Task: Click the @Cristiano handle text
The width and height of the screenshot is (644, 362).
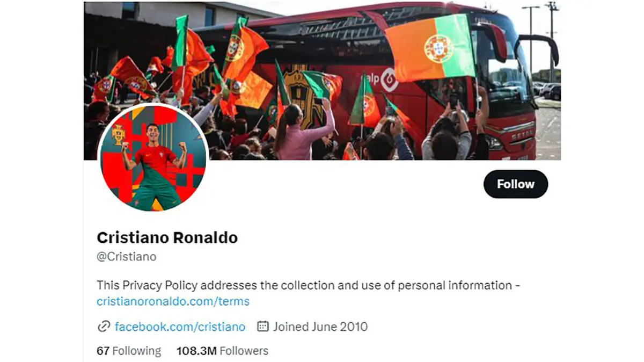Action: [x=127, y=257]
